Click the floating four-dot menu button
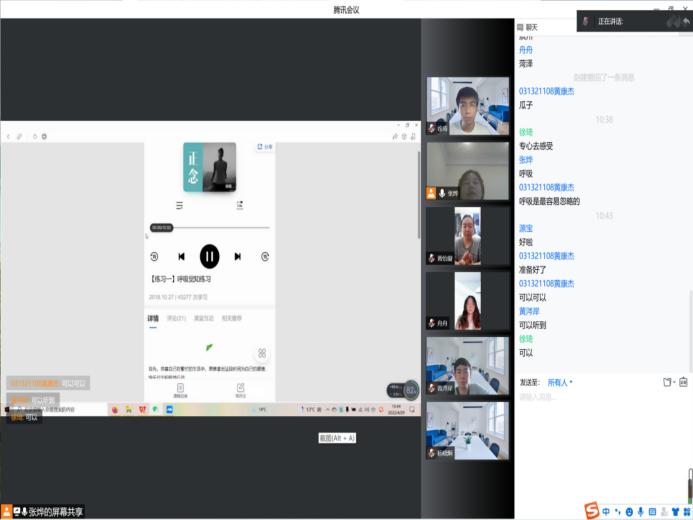This screenshot has width=693, height=520. [262, 353]
